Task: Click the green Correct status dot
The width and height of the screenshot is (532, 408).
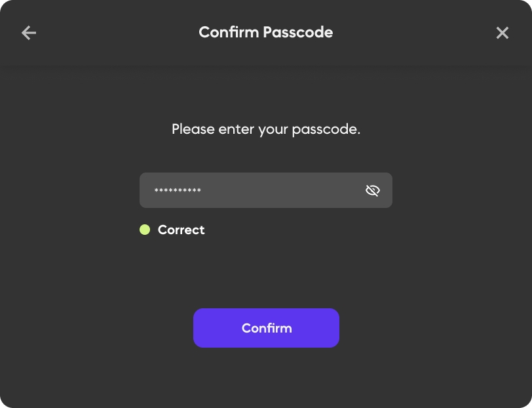Action: click(x=145, y=230)
